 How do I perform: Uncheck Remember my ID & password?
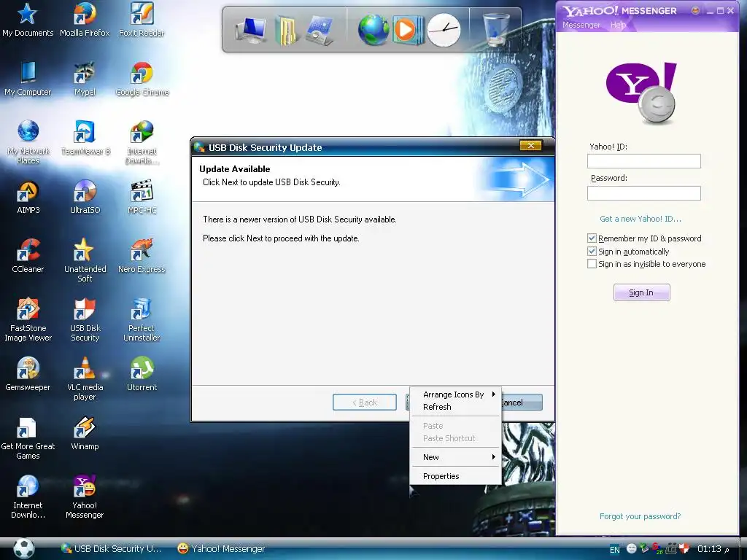[592, 238]
